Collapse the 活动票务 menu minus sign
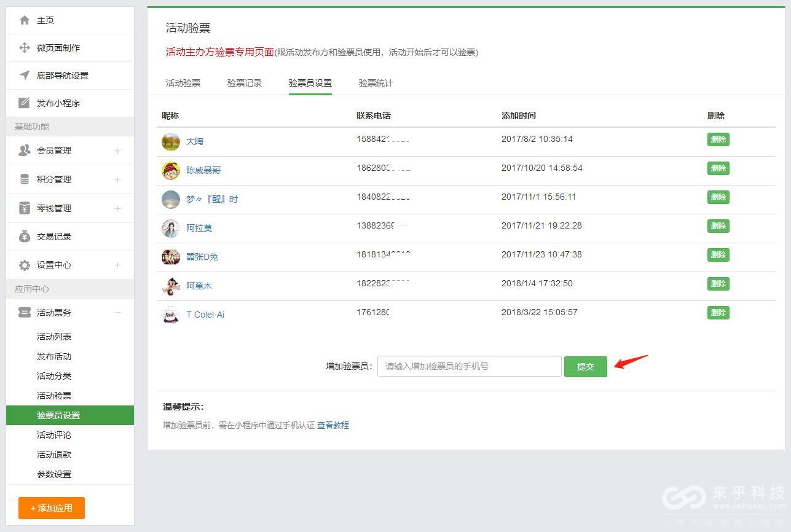The width and height of the screenshot is (791, 532). (117, 313)
